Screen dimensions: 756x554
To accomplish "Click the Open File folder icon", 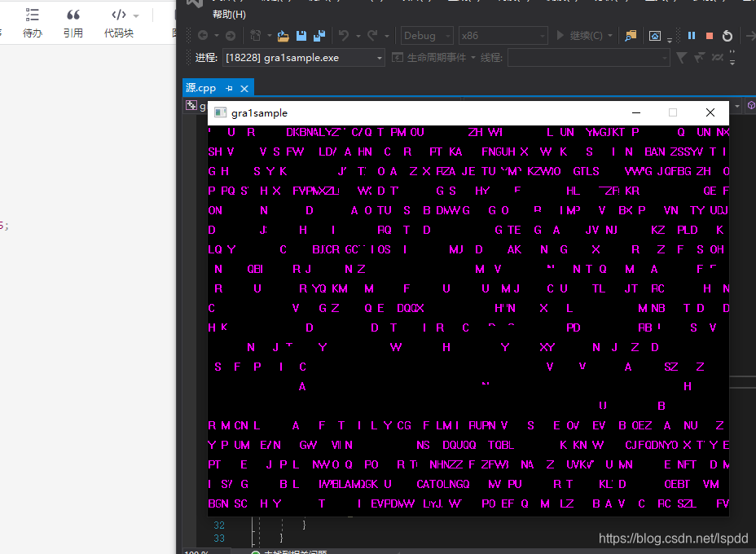I will tap(283, 36).
